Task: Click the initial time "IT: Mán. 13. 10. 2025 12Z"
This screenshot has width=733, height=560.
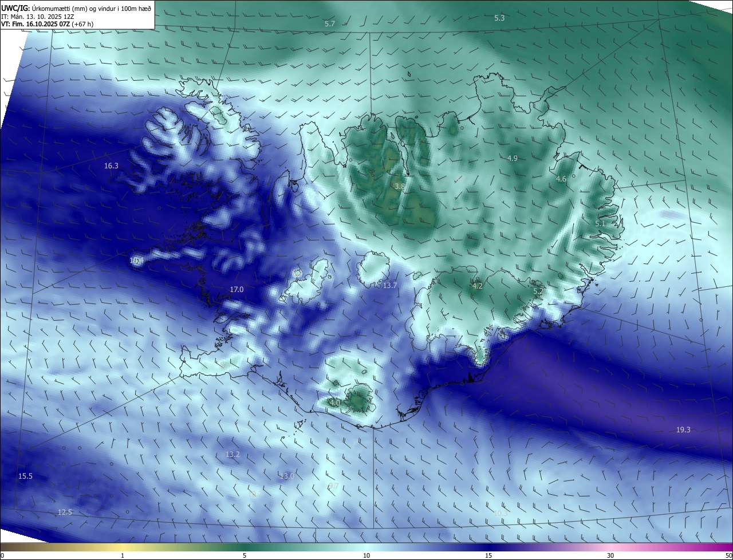Action: pyautogui.click(x=38, y=16)
